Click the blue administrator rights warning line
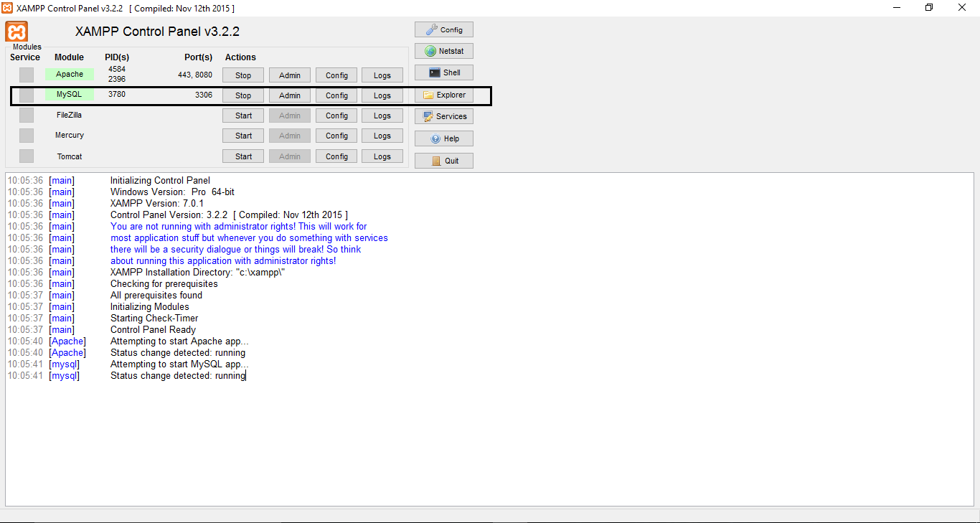980x523 pixels. (x=239, y=227)
